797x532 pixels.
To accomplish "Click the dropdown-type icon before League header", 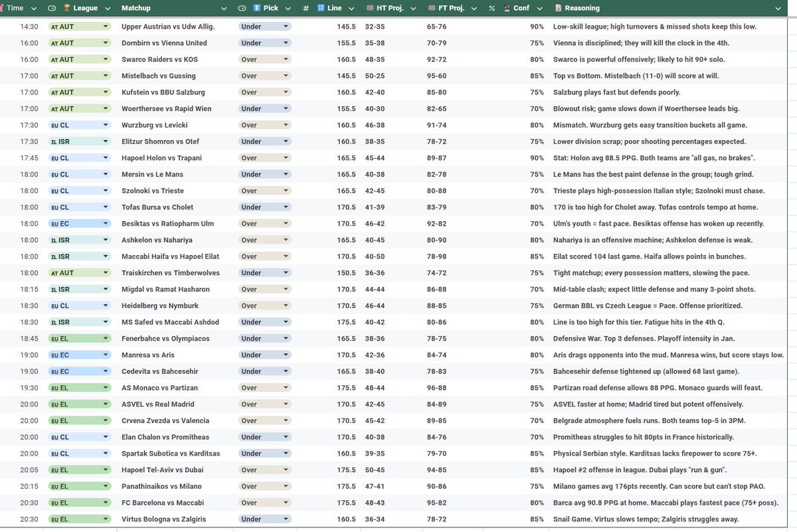I will point(52,8).
